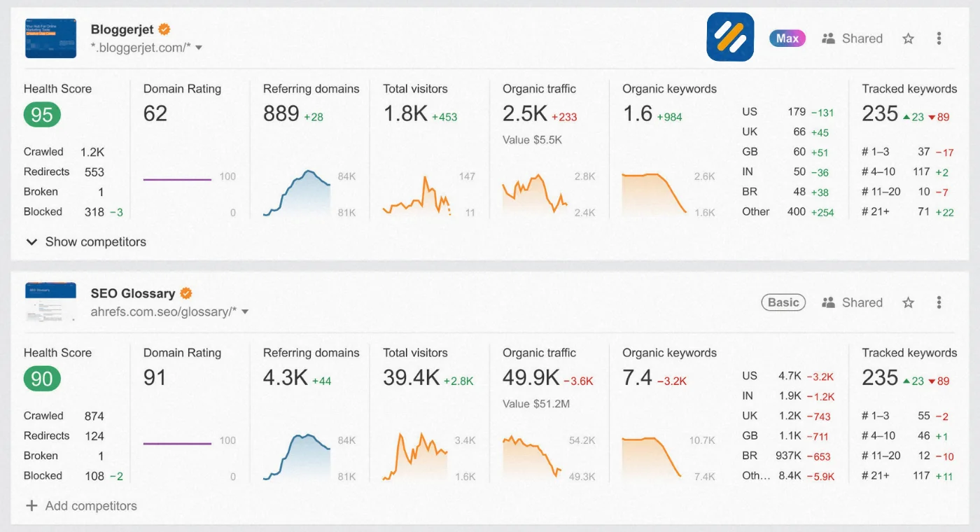Click Bloggerjet Referring domains value 889
The height and width of the screenshot is (532, 980).
click(x=281, y=113)
